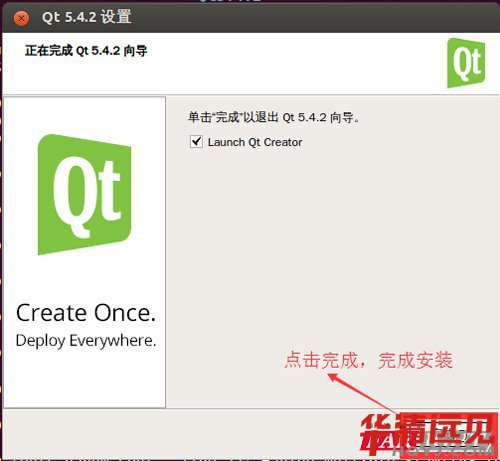Click the 'Deploy Everywhere.' slogan text
Viewport: 500px width, 461px height.
point(86,341)
